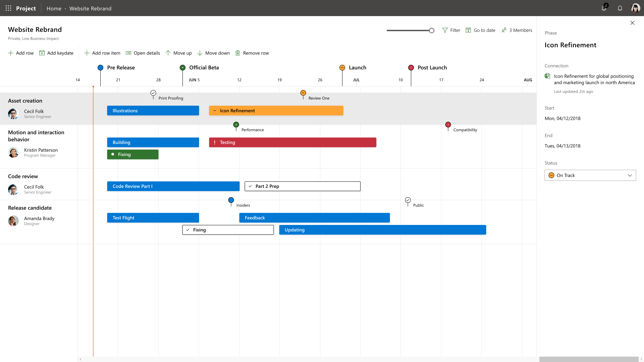Open the Filter options
The height and width of the screenshot is (362, 644).
click(445, 30)
